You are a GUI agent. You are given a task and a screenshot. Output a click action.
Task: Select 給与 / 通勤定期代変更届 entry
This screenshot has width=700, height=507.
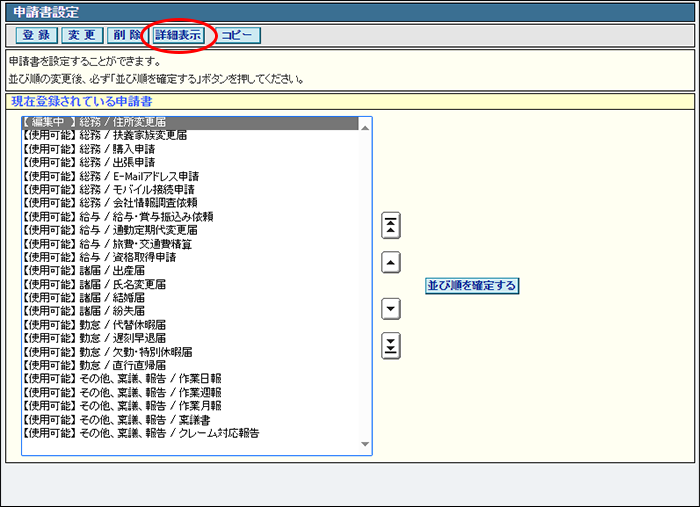pyautogui.click(x=190, y=230)
